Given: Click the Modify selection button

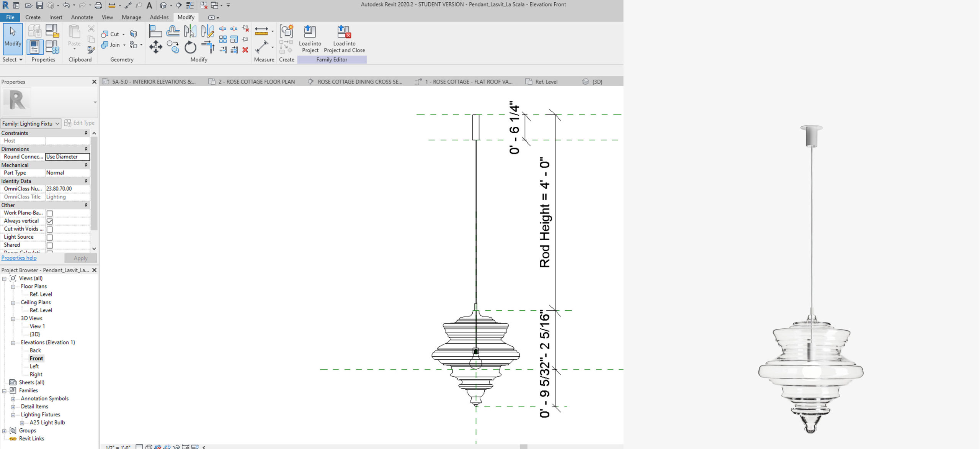Looking at the screenshot, I should pos(13,39).
